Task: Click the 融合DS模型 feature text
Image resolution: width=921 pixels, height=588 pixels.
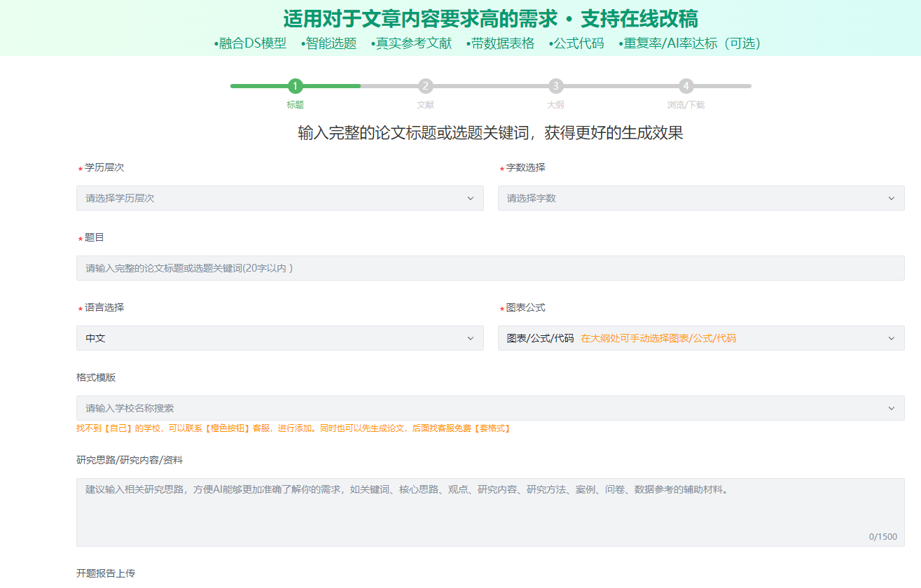Action: 251,43
